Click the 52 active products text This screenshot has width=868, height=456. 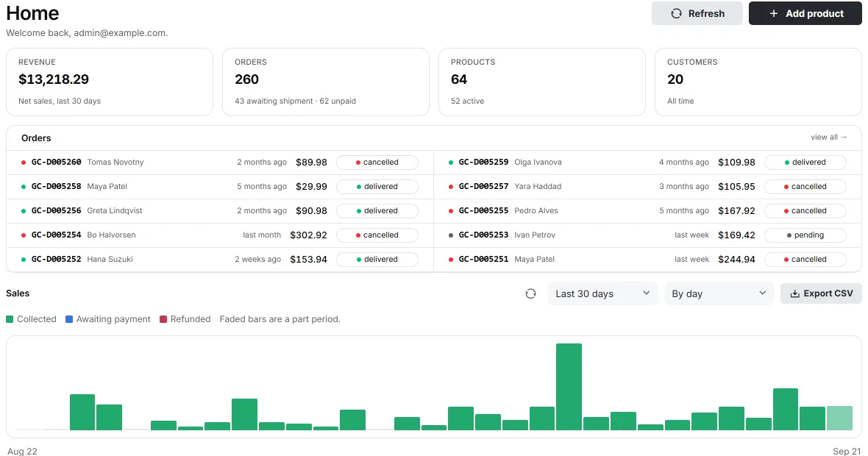point(467,101)
